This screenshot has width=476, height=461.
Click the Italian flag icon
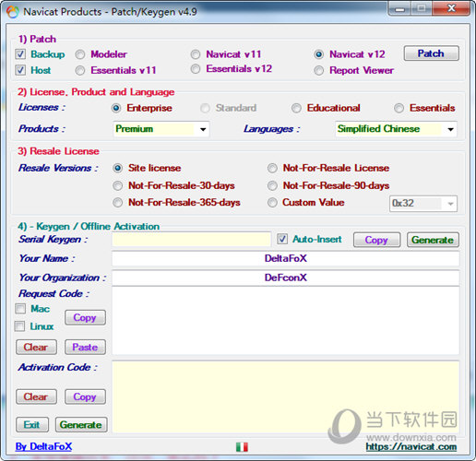pos(242,446)
